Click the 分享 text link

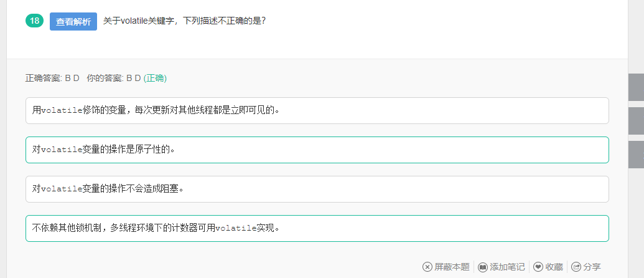click(592, 267)
